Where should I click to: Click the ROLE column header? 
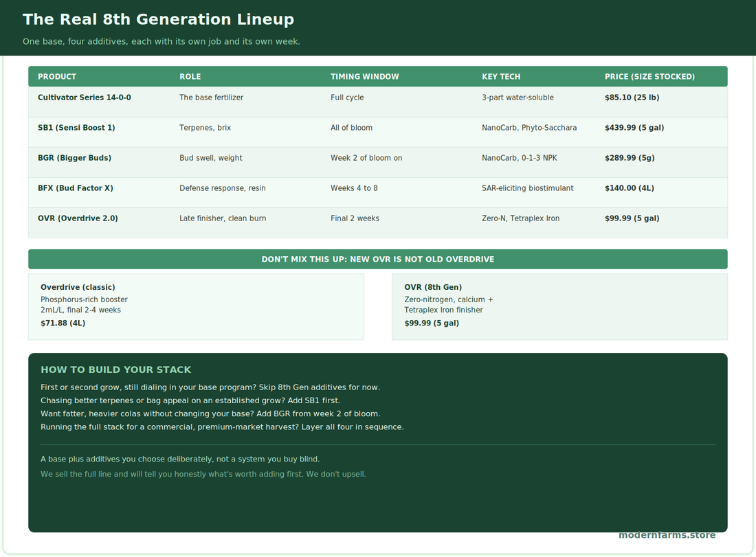point(190,77)
